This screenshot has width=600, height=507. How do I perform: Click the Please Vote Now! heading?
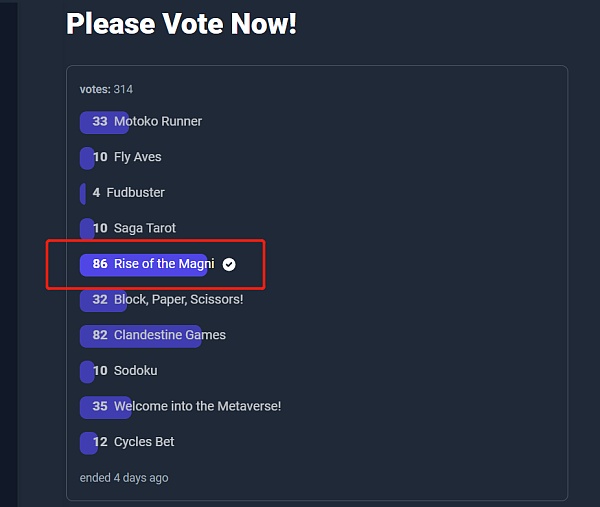(181, 24)
